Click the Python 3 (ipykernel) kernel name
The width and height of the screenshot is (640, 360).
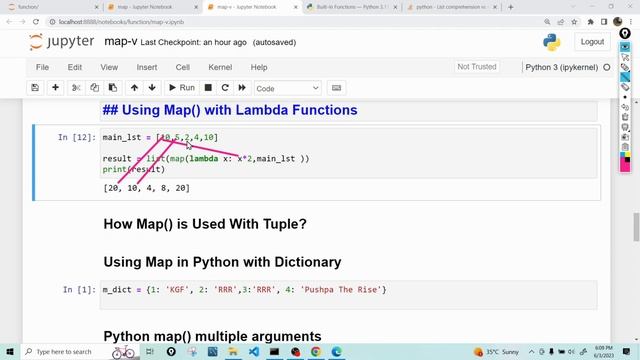pos(561,67)
